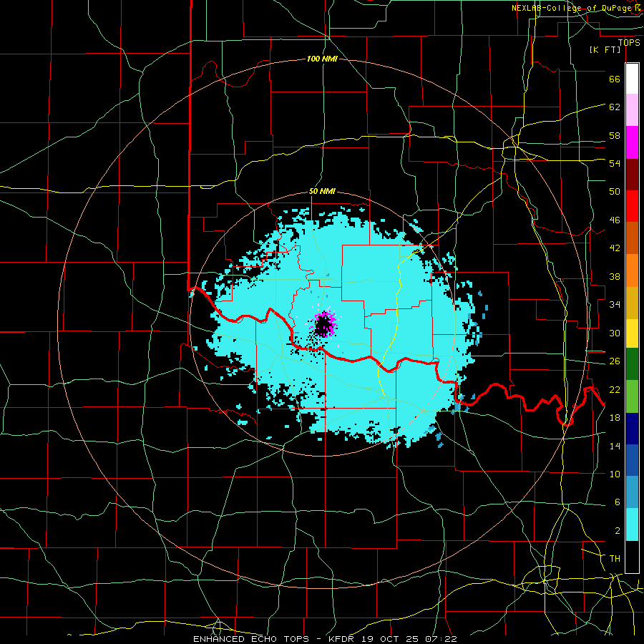
Task: Click the 30 legend value
Action: coord(615,333)
